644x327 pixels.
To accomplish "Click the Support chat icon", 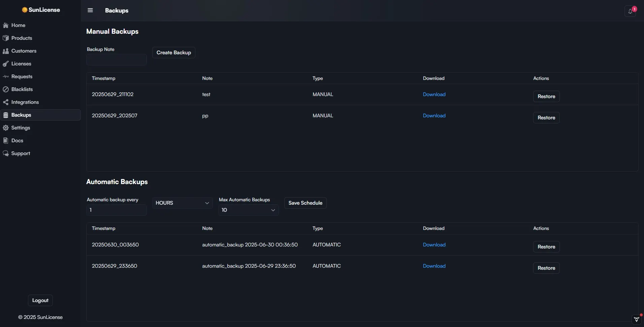I will [6, 153].
